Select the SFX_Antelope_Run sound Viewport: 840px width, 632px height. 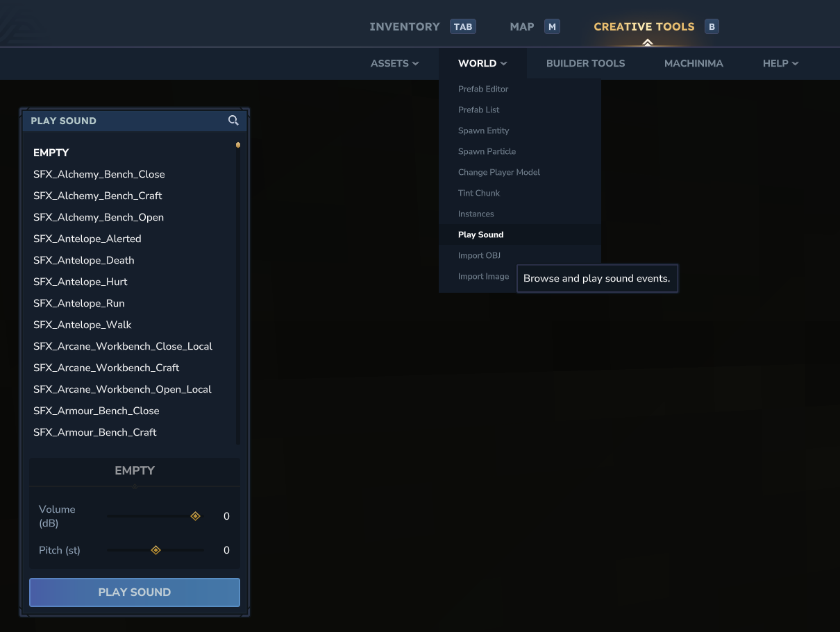[79, 303]
